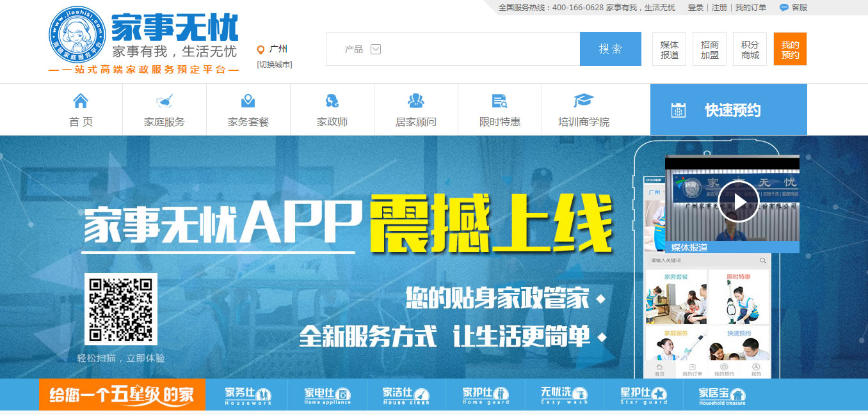
Task: Click the location pin icon beside 广州
Action: (x=261, y=49)
